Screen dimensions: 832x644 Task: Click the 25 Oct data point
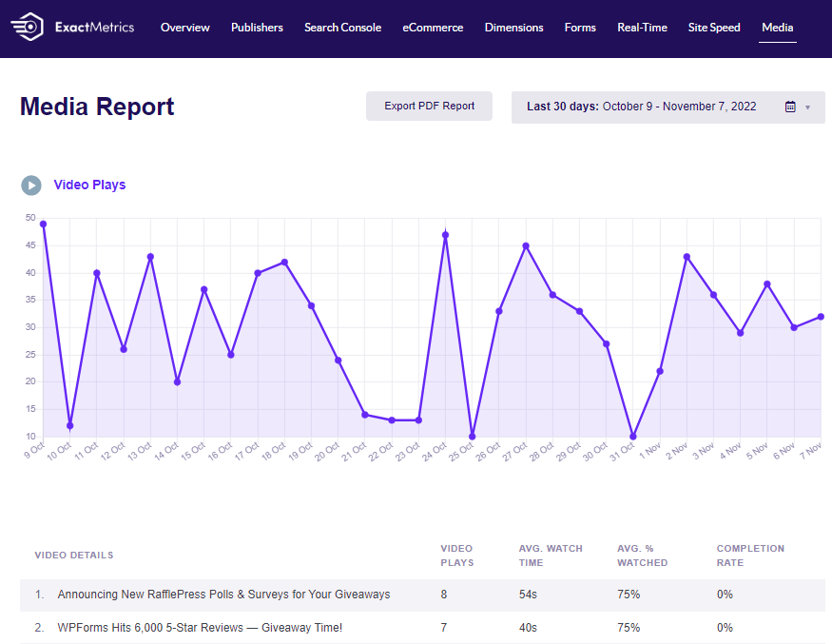[x=473, y=437]
